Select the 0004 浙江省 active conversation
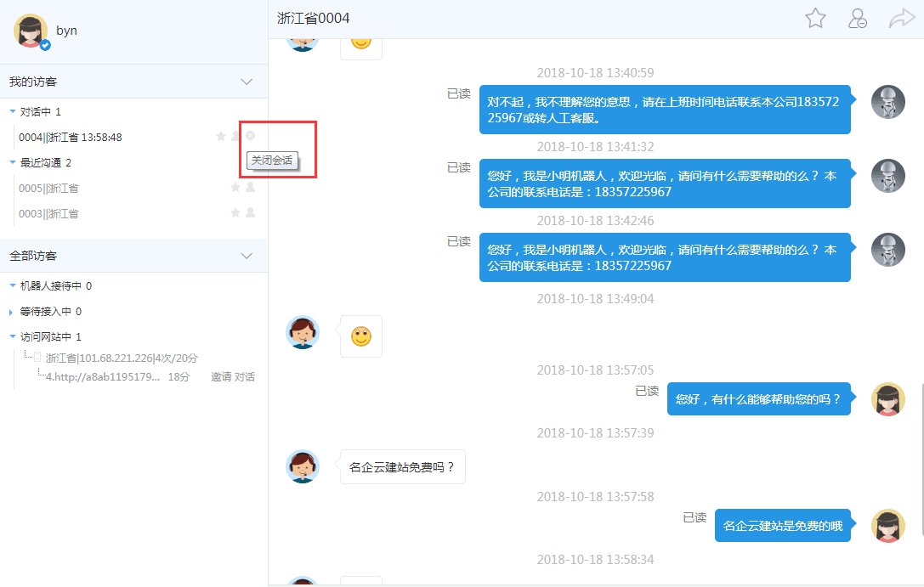This screenshot has height=587, width=924. coord(71,137)
